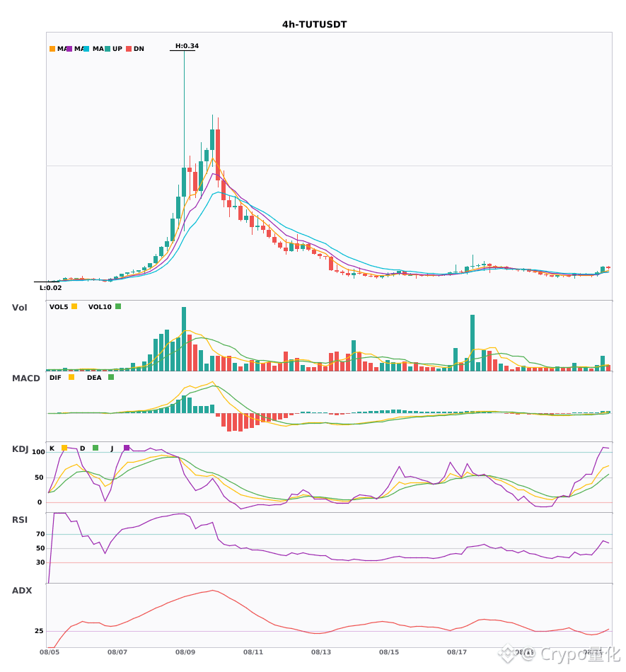Screen dimensions: 626x672
Task: Select the DN legend label
Action: coord(139,49)
